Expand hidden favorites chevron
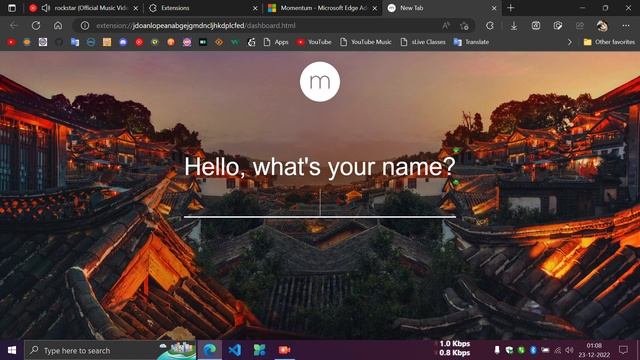Viewport: 640px width, 360px height. 569,42
